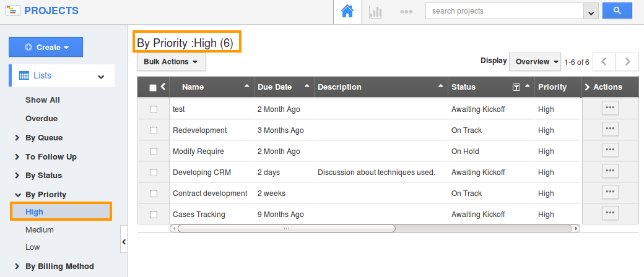Open the reports bar chart icon
Image resolution: width=644 pixels, height=277 pixels.
[x=375, y=12]
